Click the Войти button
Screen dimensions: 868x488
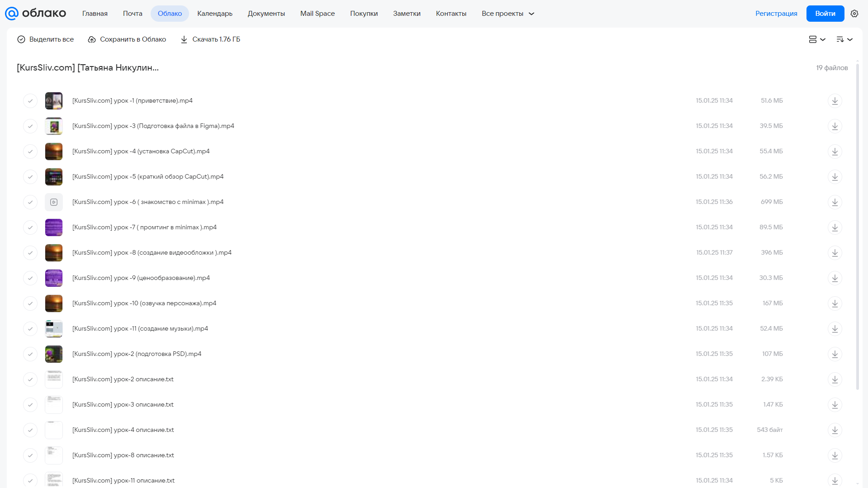click(825, 14)
